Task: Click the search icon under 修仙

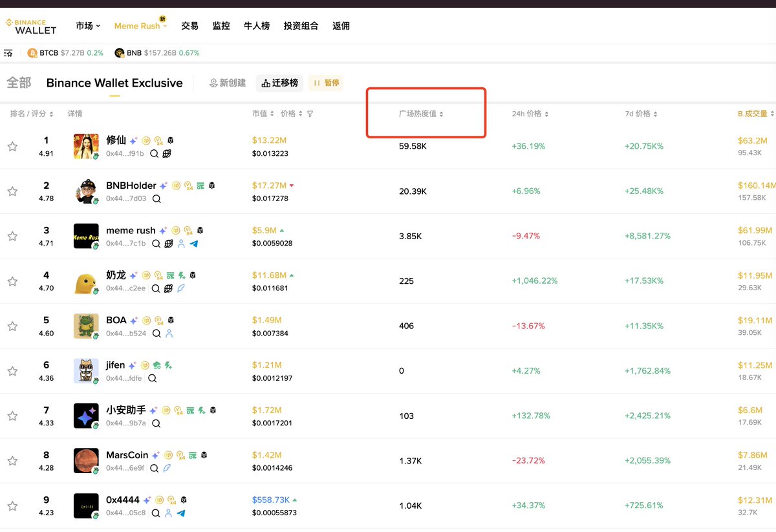Action: coord(154,154)
